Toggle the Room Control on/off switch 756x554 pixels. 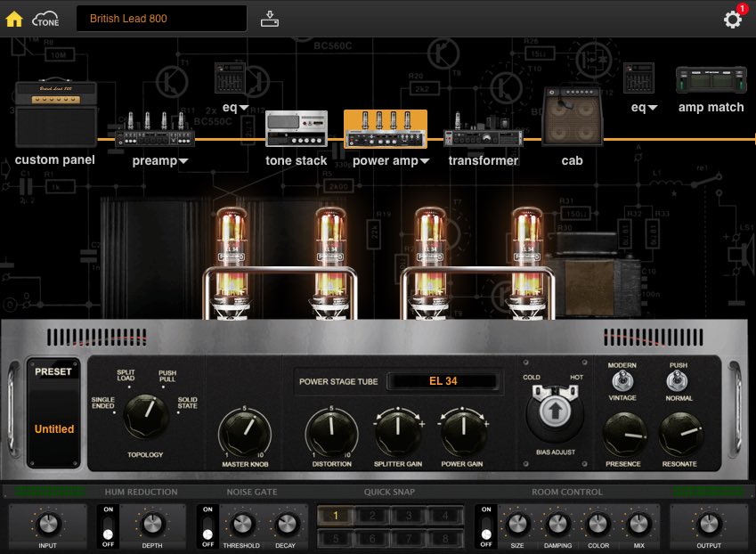[x=486, y=526]
